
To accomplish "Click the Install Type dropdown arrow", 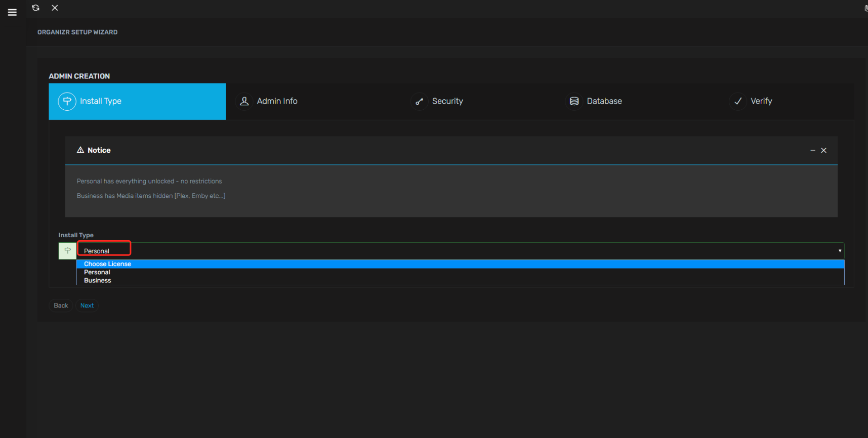I will (840, 251).
